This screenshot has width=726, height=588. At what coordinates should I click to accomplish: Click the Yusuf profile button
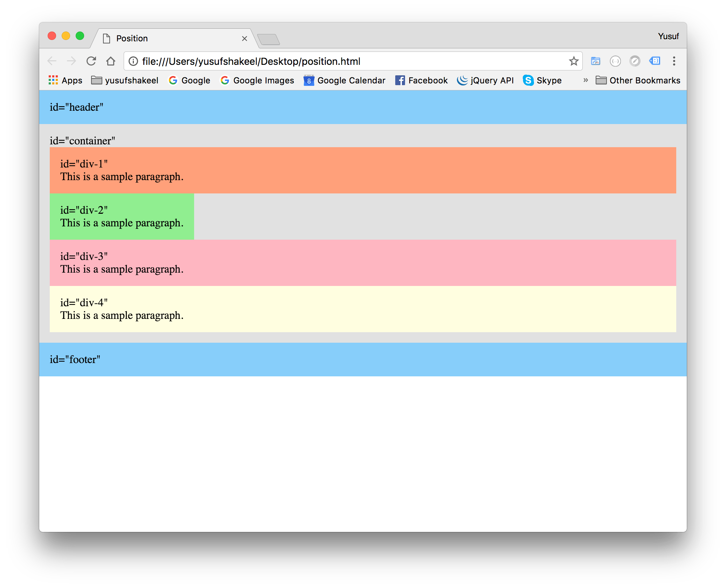pyautogui.click(x=668, y=36)
